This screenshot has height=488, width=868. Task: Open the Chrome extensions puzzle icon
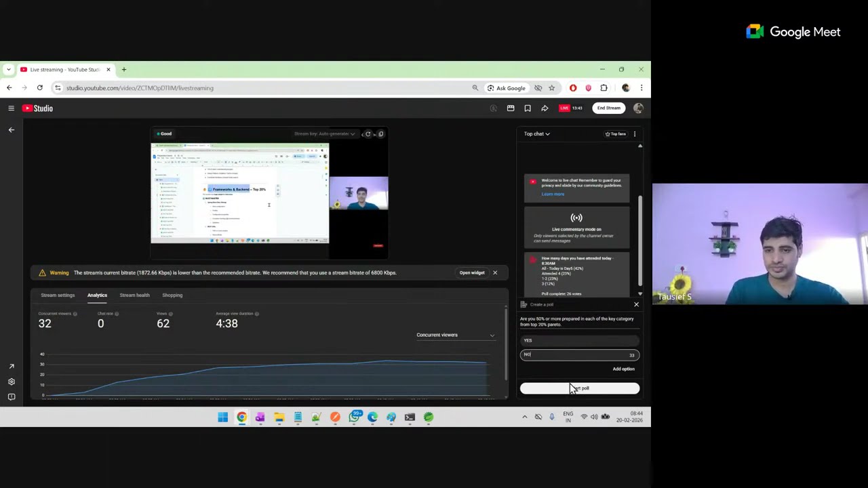tap(604, 87)
